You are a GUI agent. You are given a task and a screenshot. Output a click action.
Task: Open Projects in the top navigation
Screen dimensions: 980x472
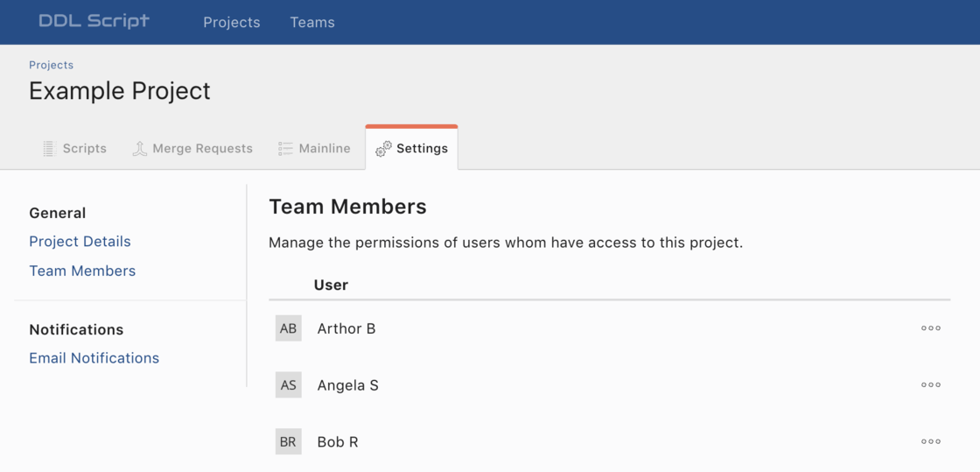pos(231,22)
